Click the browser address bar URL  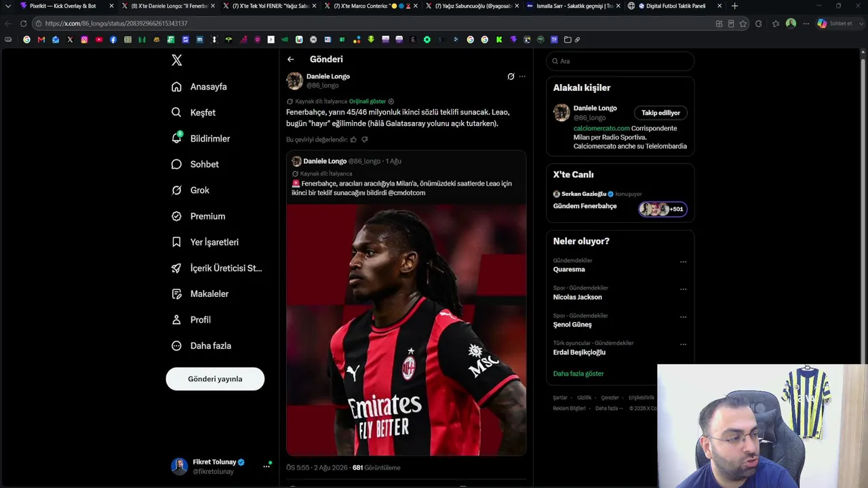(116, 24)
